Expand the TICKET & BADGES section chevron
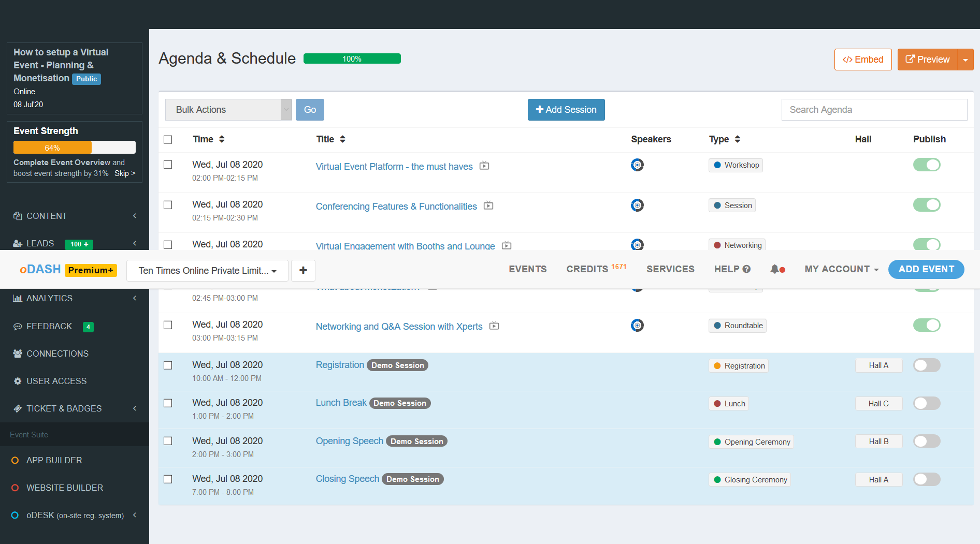Viewport: 980px width, 544px height. click(x=135, y=408)
